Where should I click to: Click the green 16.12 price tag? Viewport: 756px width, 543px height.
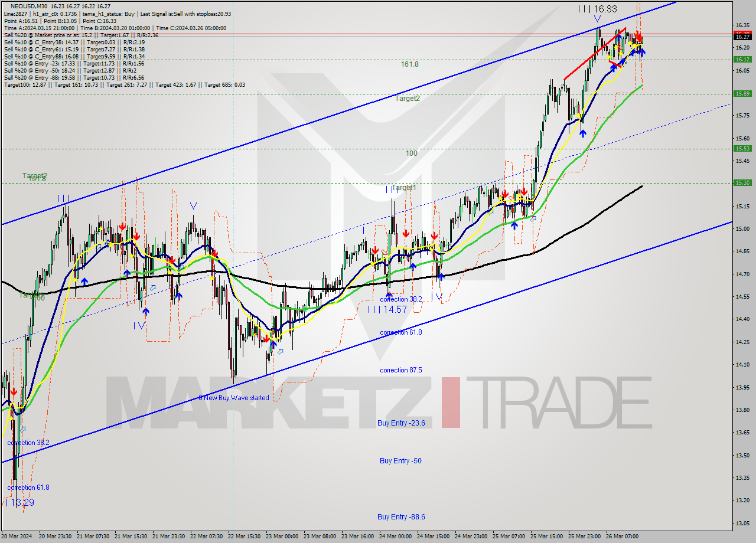[742, 59]
